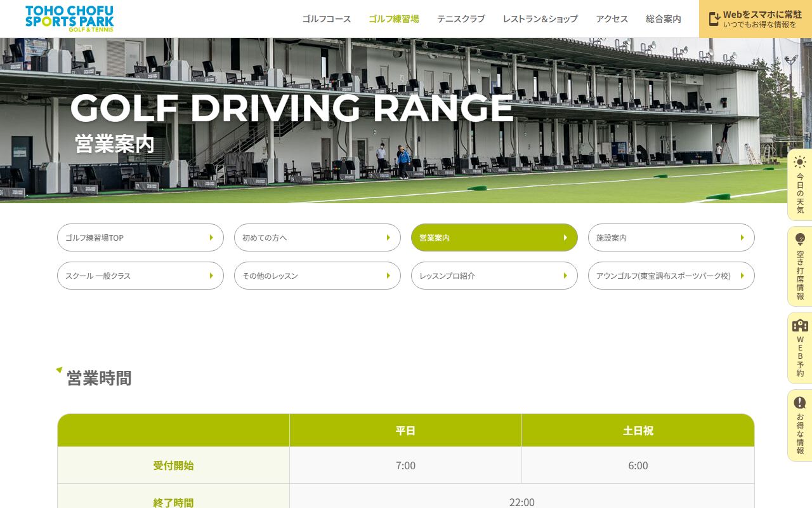Click the 終了時間 row label
812x508 pixels.
pyautogui.click(x=173, y=502)
